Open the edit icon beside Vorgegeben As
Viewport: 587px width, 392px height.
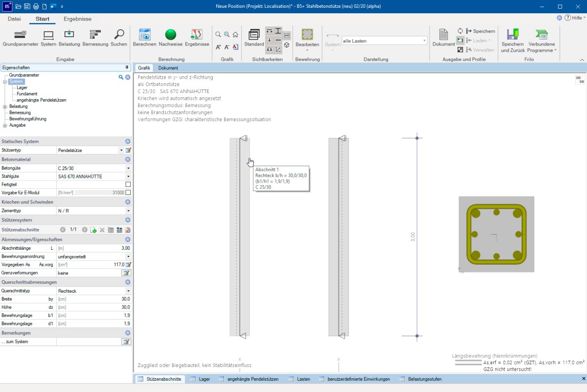(x=129, y=264)
